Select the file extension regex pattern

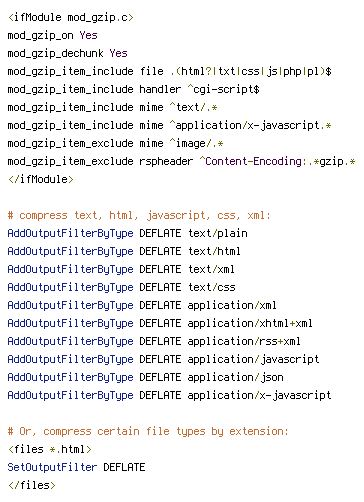251,71
